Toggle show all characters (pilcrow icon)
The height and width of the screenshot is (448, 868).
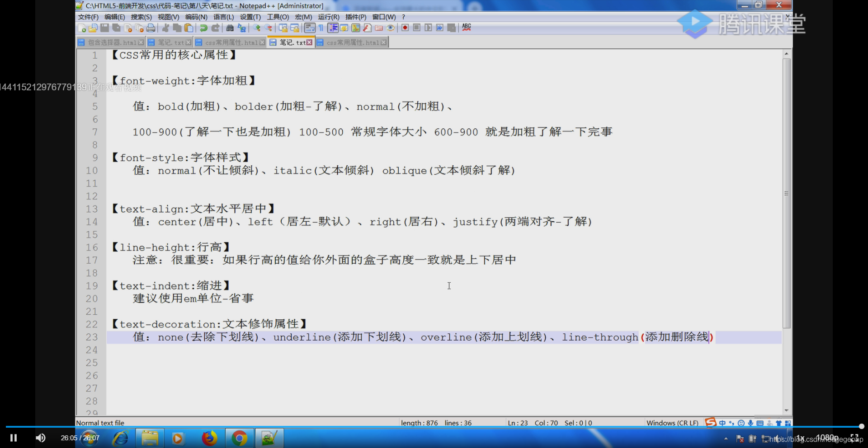point(321,28)
